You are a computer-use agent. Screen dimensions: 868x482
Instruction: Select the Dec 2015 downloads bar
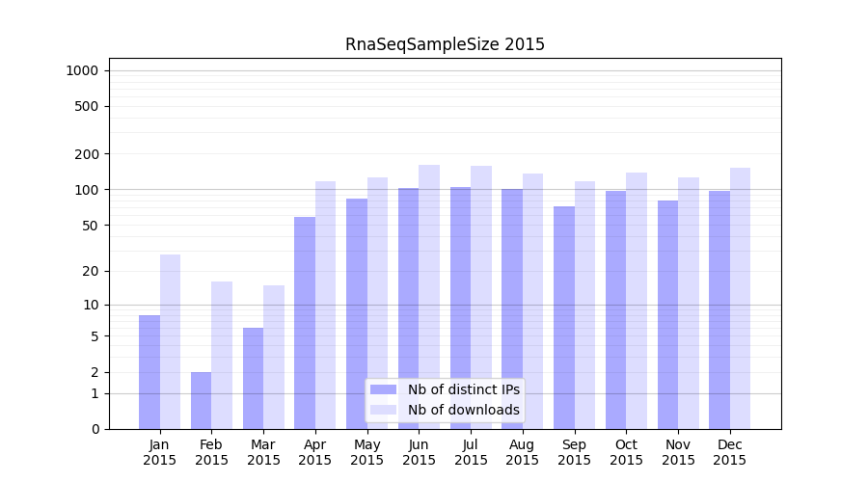(x=740, y=299)
